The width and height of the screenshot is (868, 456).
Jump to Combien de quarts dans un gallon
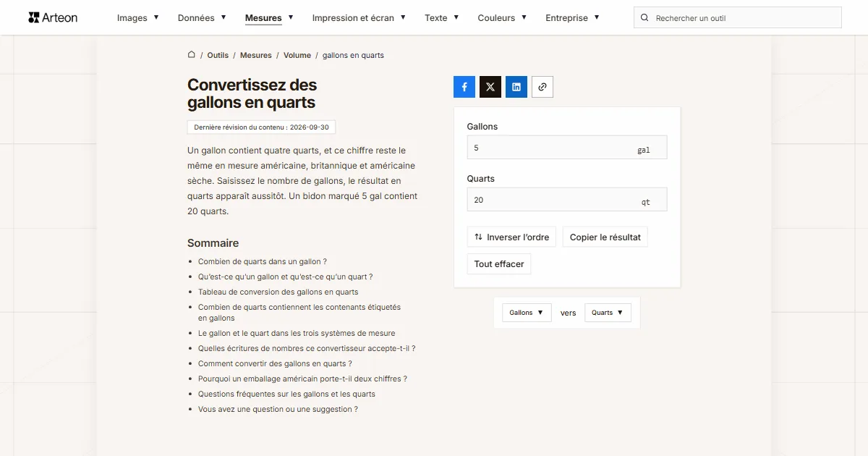tap(263, 262)
